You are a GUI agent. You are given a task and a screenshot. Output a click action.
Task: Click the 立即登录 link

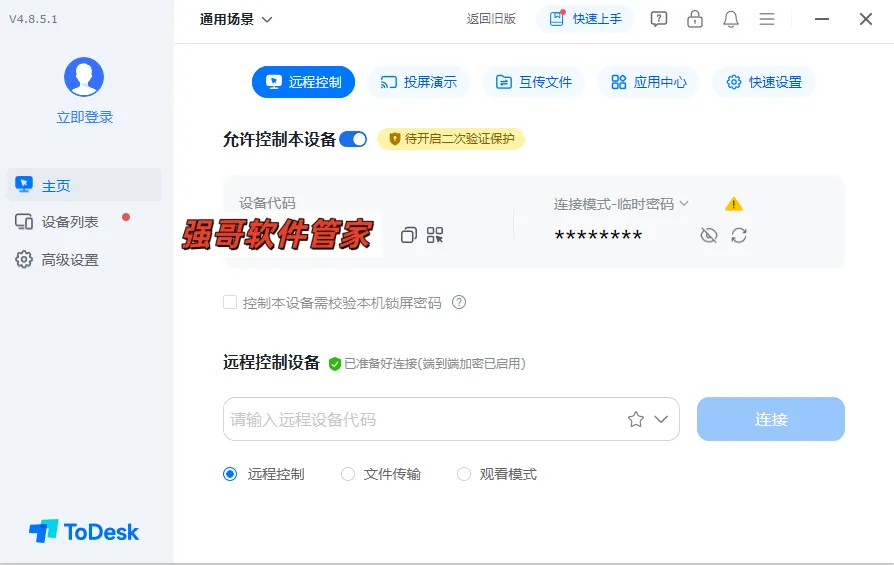point(84,117)
